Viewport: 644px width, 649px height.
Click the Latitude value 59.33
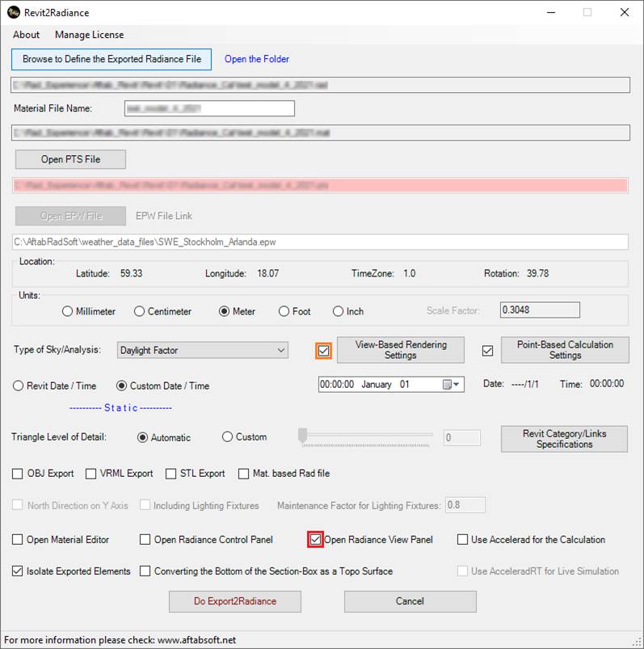[131, 273]
